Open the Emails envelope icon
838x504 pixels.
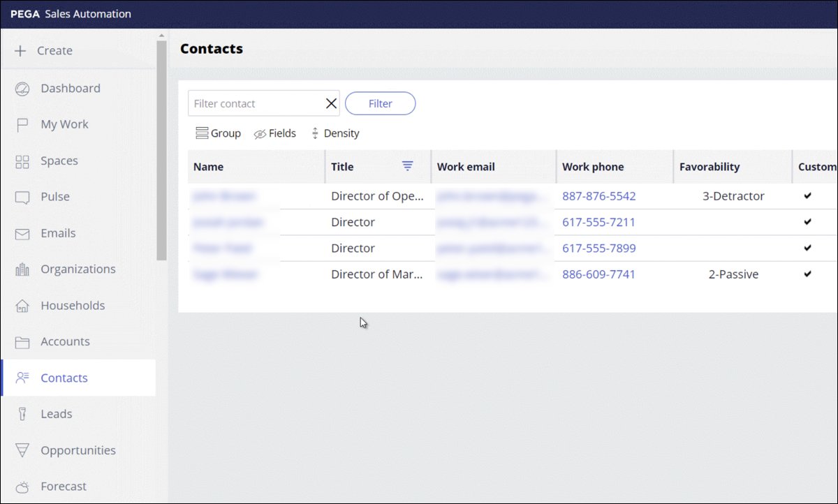[x=22, y=234]
